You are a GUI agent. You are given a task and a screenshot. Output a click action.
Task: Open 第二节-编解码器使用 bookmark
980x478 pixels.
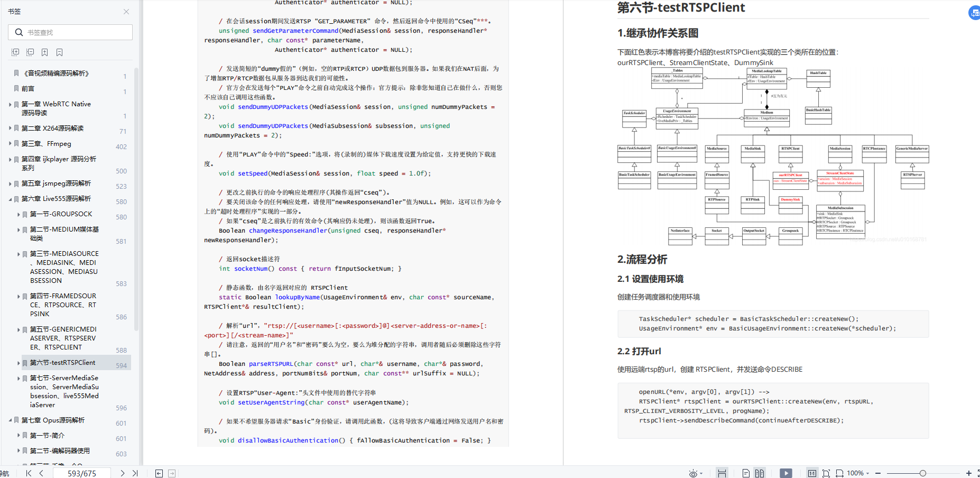(60, 451)
